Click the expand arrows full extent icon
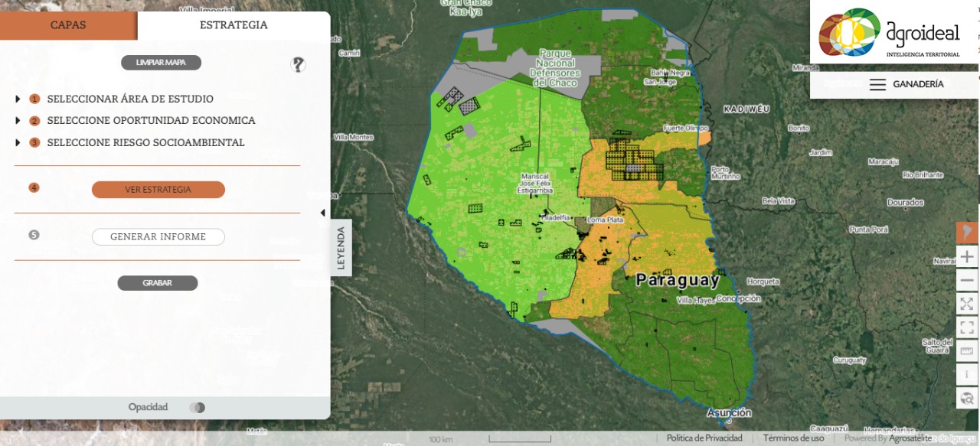The width and height of the screenshot is (980, 446). [x=967, y=304]
